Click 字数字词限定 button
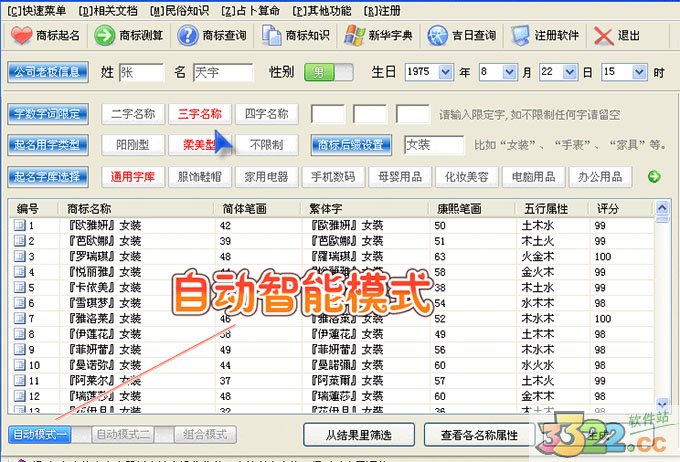This screenshot has height=462, width=680. pyautogui.click(x=48, y=114)
